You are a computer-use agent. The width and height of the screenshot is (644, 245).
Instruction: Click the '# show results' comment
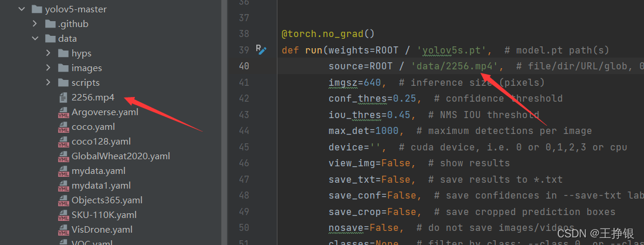(469, 163)
